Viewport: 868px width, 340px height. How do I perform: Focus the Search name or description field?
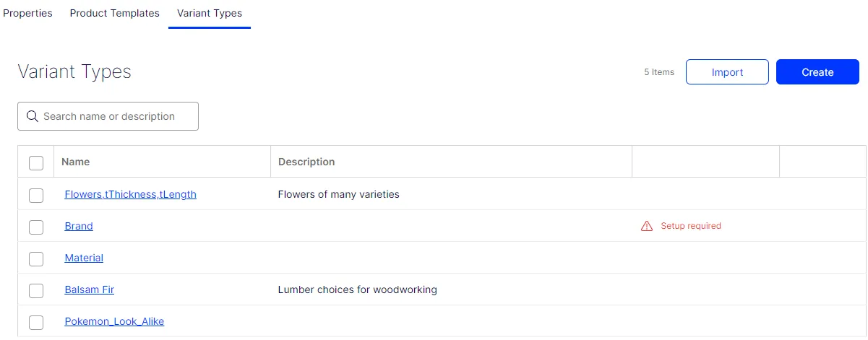point(108,116)
